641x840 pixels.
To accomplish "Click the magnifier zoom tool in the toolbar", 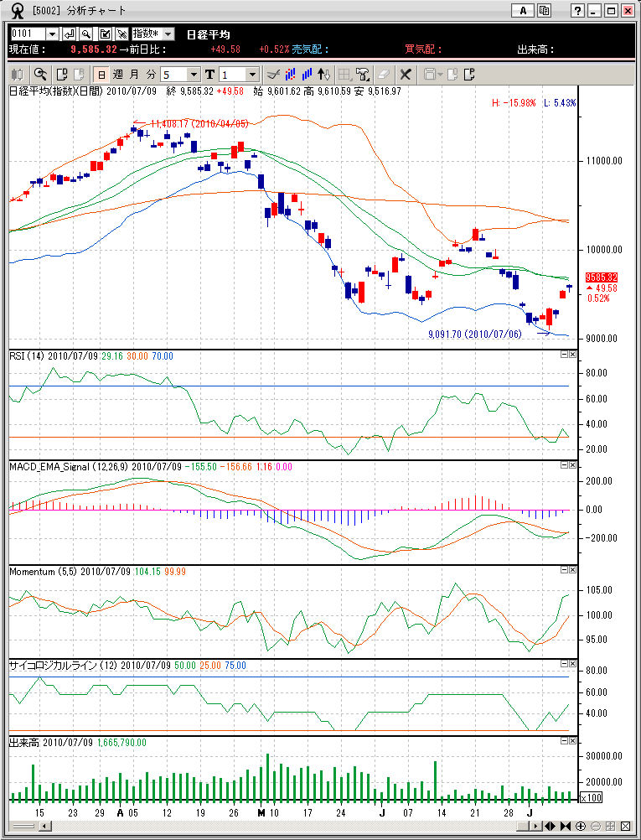I will click(x=39, y=74).
